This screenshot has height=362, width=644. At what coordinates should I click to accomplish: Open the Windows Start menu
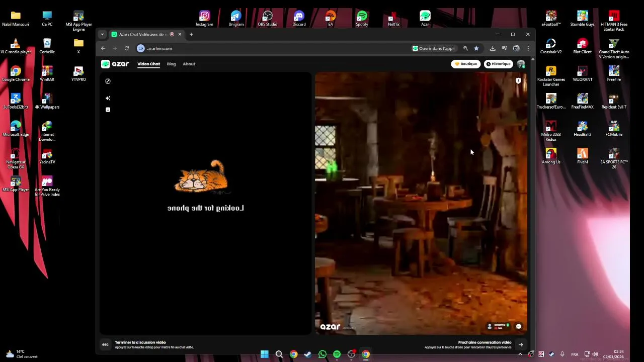tap(265, 354)
